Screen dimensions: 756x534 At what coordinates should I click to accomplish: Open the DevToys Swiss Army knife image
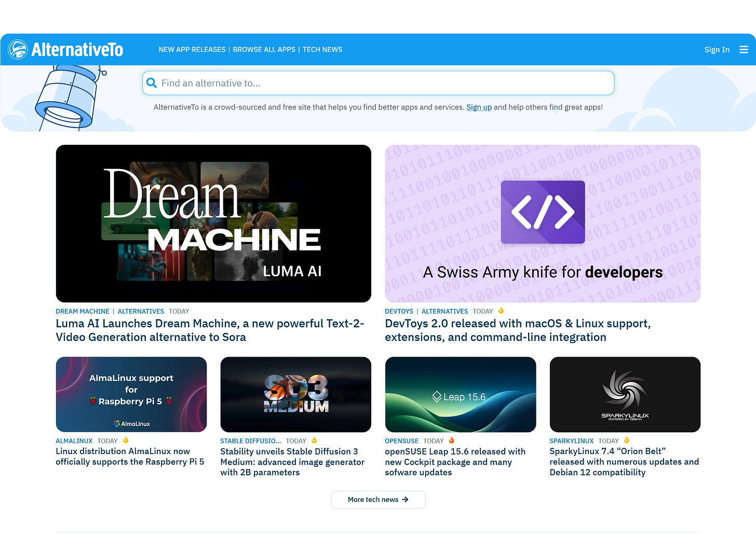click(543, 224)
